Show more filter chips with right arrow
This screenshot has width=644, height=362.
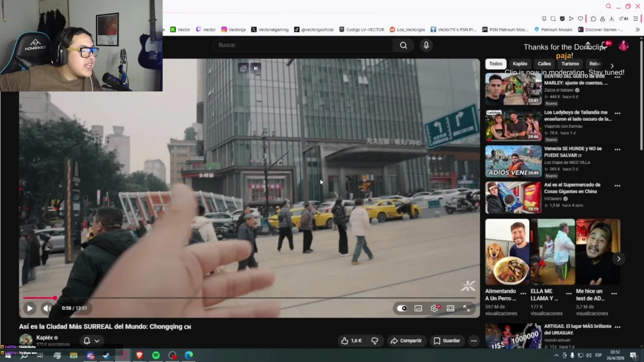point(612,65)
